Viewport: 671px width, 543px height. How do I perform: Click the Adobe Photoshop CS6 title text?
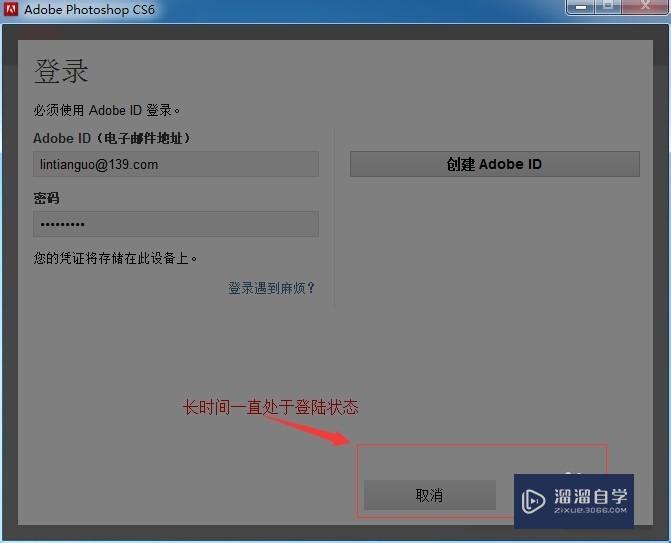pos(89,9)
